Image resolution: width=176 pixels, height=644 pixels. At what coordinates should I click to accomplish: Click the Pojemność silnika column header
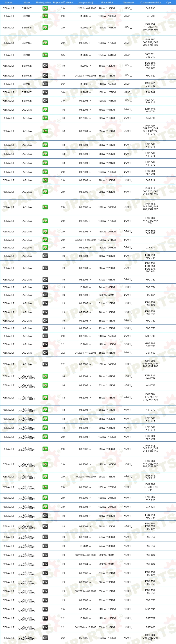click(63, 2)
